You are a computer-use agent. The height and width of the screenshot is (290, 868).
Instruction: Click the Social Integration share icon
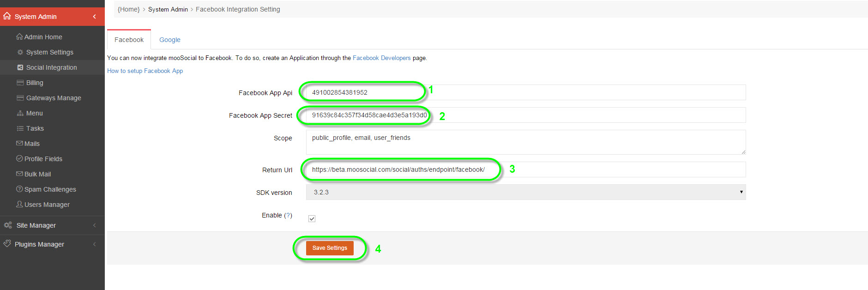(x=20, y=67)
